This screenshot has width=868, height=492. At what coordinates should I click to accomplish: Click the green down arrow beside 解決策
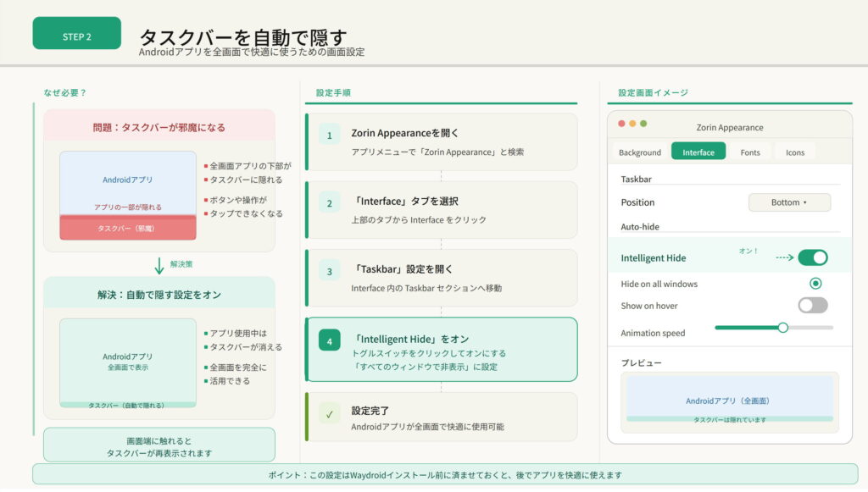(x=159, y=264)
